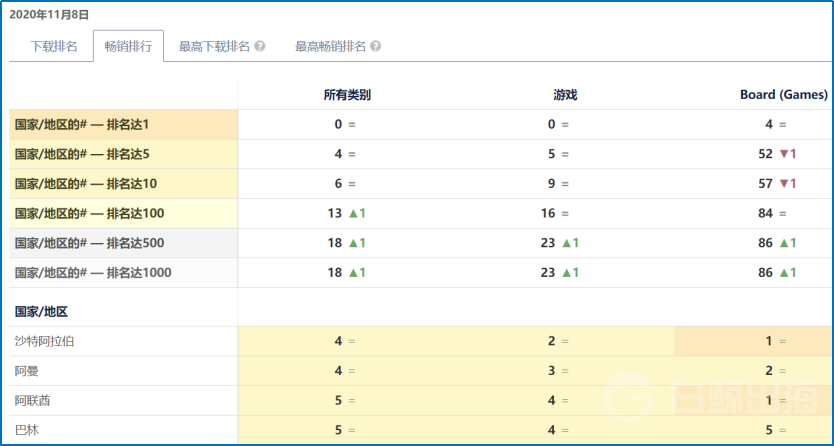The image size is (834, 446).
Task: Click the 排名达1 row label
Action: (81, 125)
